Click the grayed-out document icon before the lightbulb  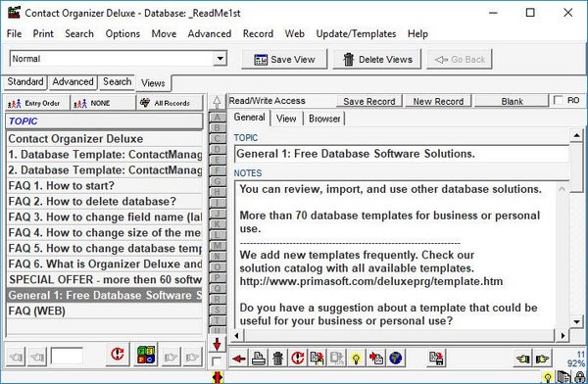tap(337, 359)
